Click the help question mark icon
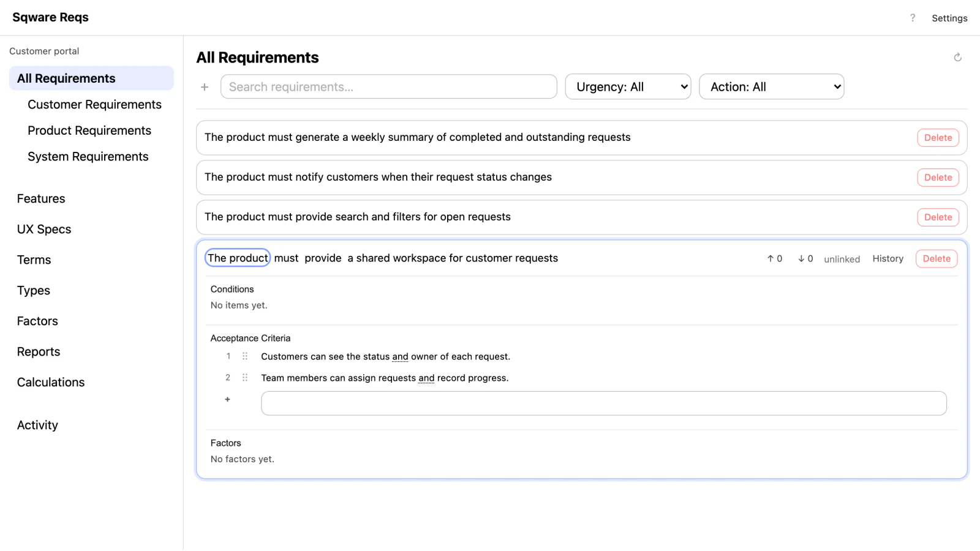Screen dimensions: 980x551 913,18
